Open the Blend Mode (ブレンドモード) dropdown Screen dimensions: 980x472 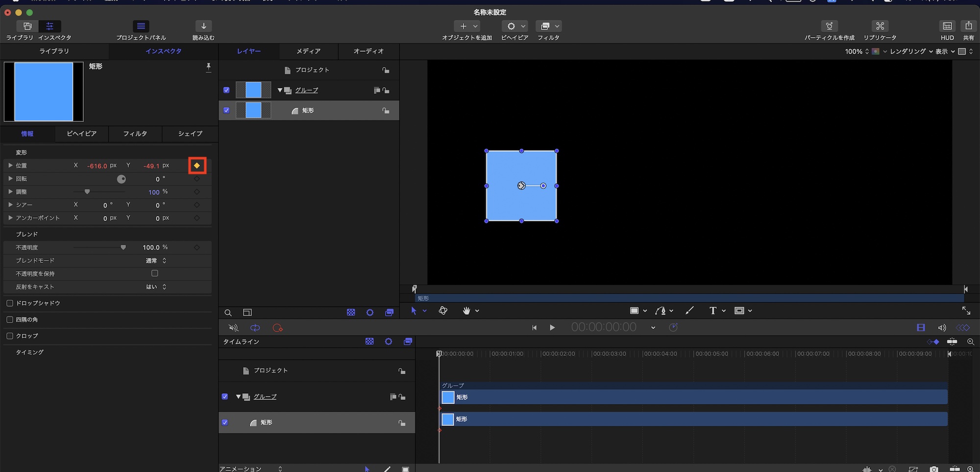(157, 261)
